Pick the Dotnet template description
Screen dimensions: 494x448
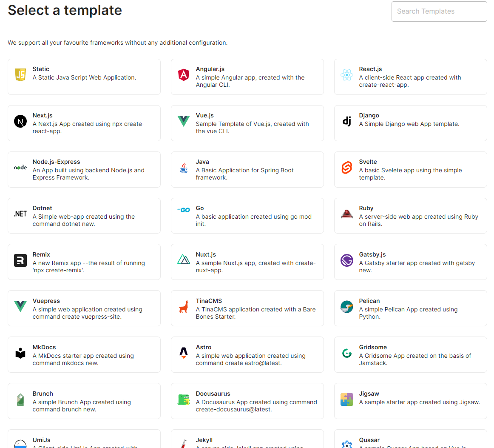(x=84, y=220)
